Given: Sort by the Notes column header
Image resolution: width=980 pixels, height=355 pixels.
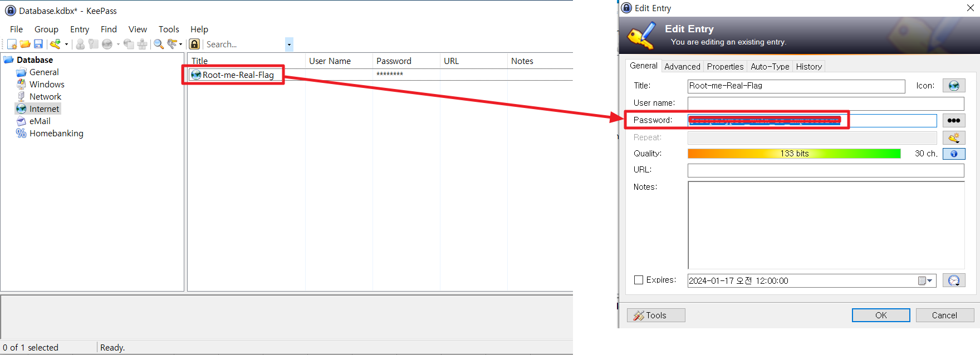Looking at the screenshot, I should (x=540, y=61).
